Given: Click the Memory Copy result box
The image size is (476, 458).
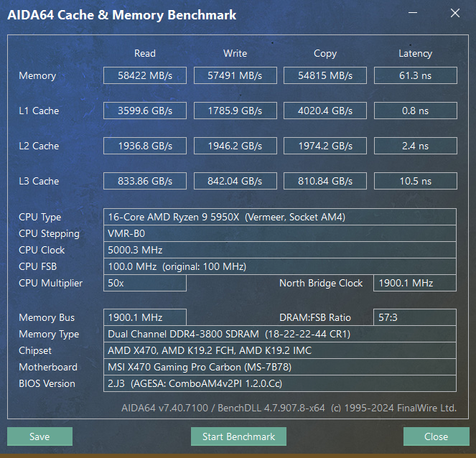Looking at the screenshot, I should 325,75.
